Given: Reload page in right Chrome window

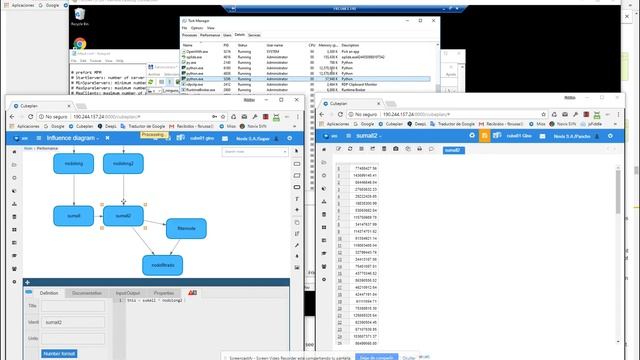Looking at the screenshot, I should (x=340, y=114).
